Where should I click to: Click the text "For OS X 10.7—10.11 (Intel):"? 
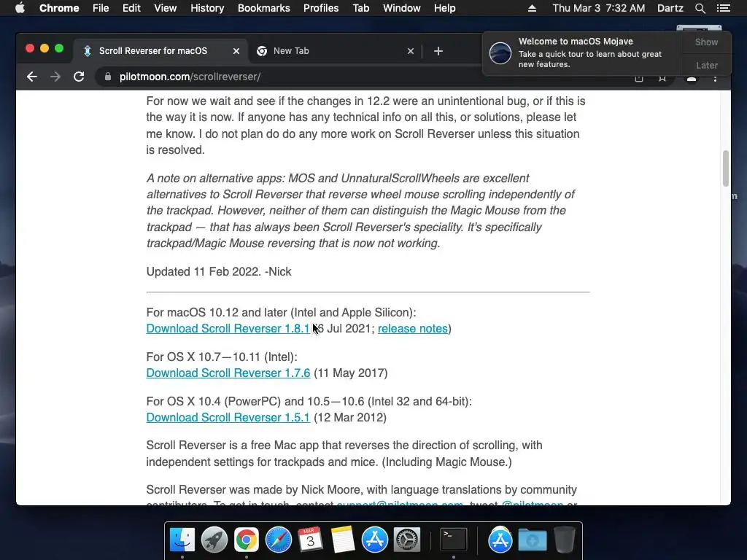pyautogui.click(x=222, y=357)
